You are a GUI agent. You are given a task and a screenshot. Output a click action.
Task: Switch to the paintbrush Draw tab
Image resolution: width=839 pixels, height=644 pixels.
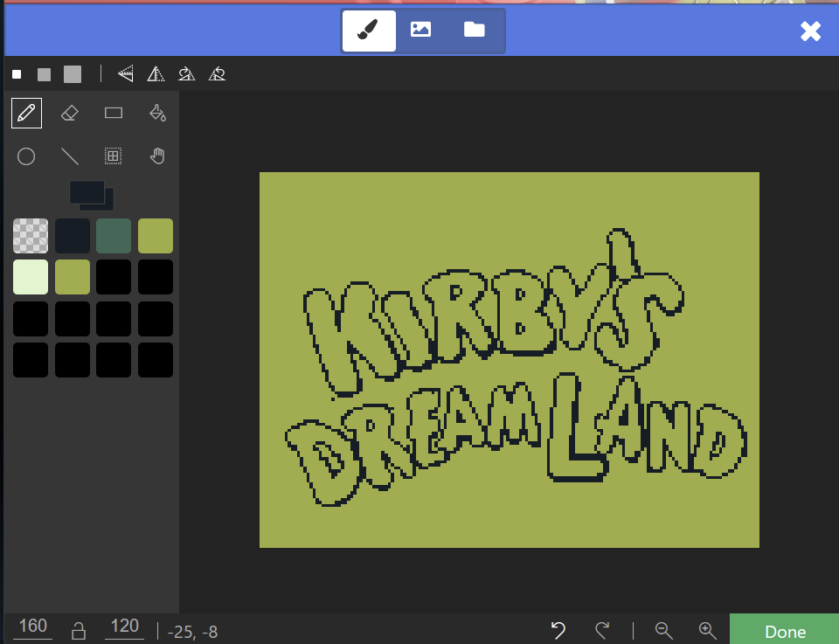click(369, 31)
